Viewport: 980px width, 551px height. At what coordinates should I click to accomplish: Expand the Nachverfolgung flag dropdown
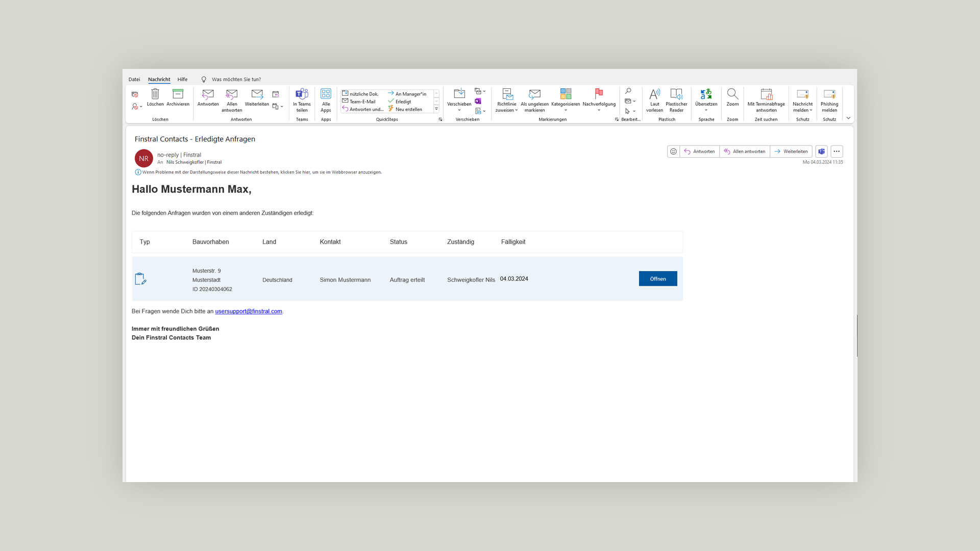[599, 110]
